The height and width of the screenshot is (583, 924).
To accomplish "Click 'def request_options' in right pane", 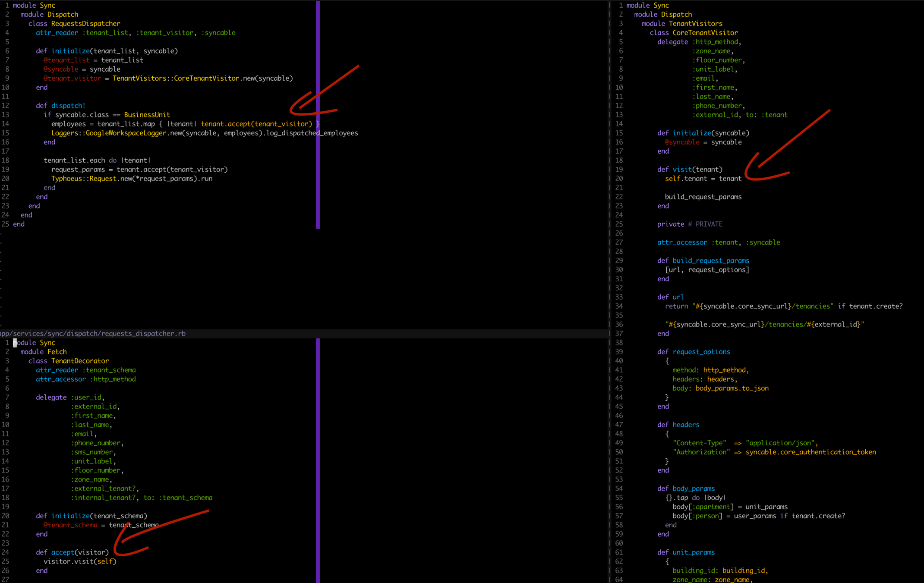I will tap(694, 352).
